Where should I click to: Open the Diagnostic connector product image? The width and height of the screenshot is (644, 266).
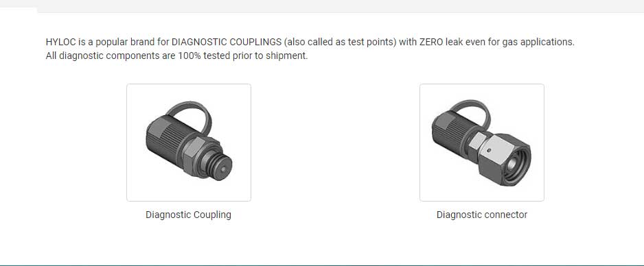point(482,142)
